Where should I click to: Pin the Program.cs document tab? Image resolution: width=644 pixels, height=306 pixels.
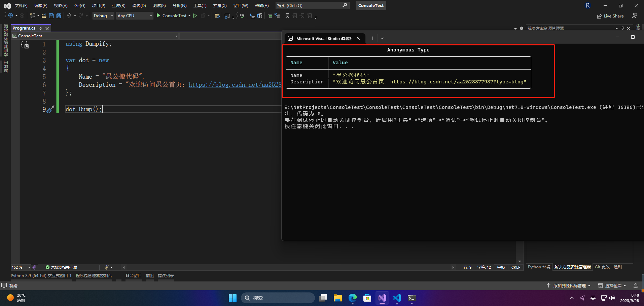tap(40, 28)
